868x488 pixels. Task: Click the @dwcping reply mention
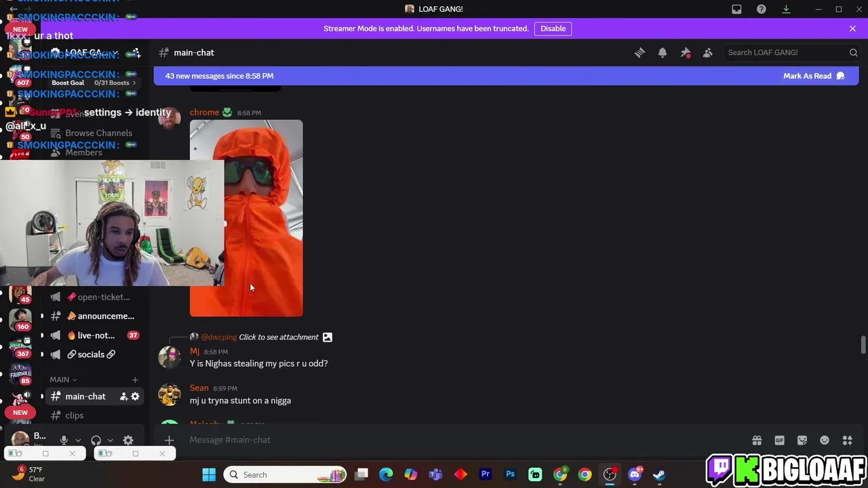pyautogui.click(x=218, y=337)
